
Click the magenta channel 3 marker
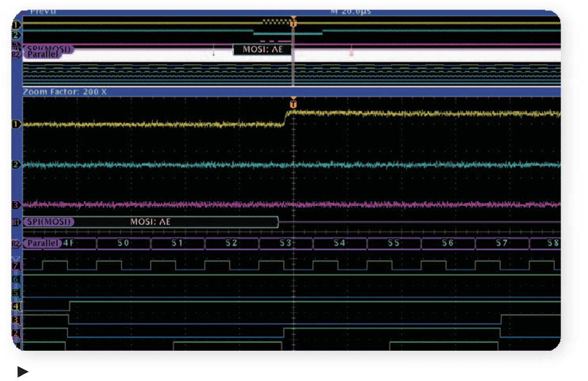17,205
